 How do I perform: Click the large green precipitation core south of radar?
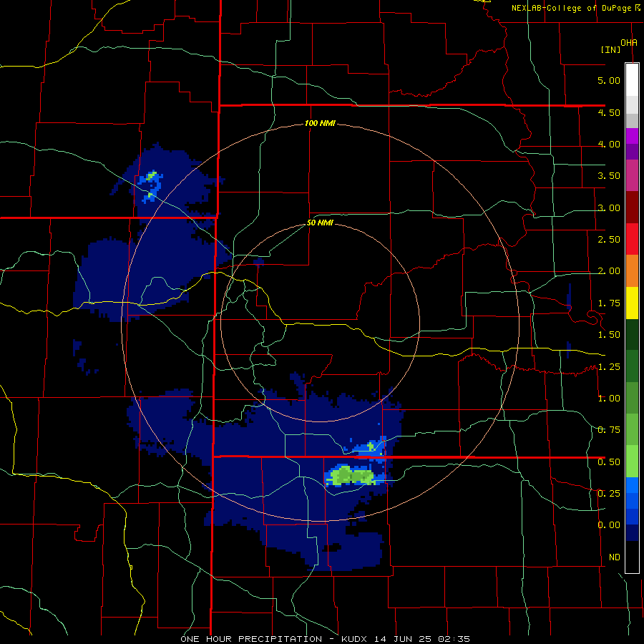coord(351,476)
